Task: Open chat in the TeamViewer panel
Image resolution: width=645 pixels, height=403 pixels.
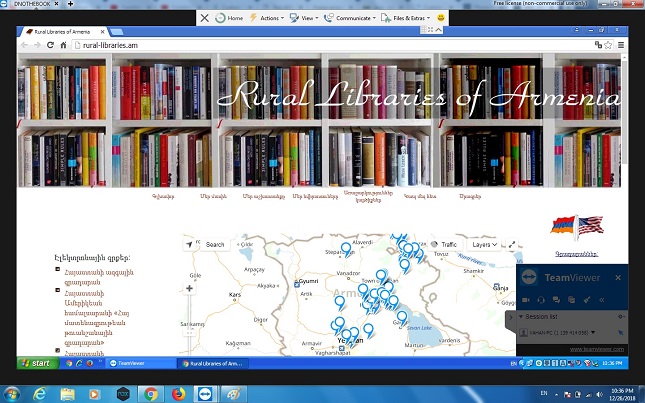Action: pyautogui.click(x=556, y=300)
